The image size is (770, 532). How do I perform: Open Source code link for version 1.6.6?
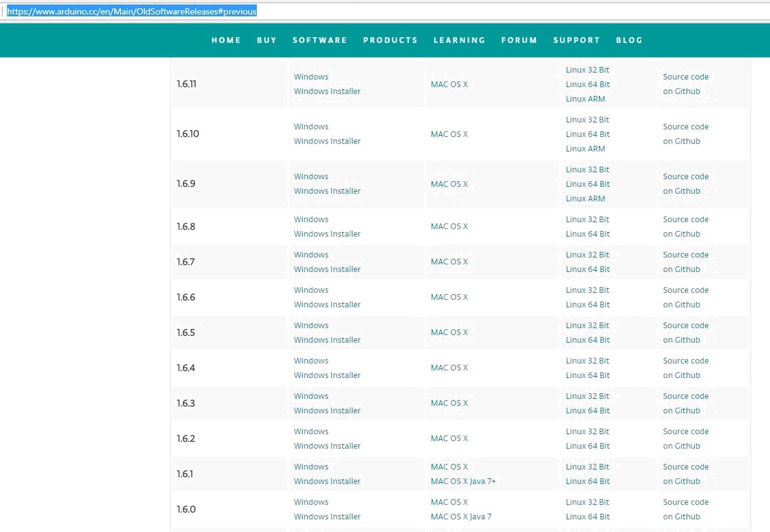[685, 290]
